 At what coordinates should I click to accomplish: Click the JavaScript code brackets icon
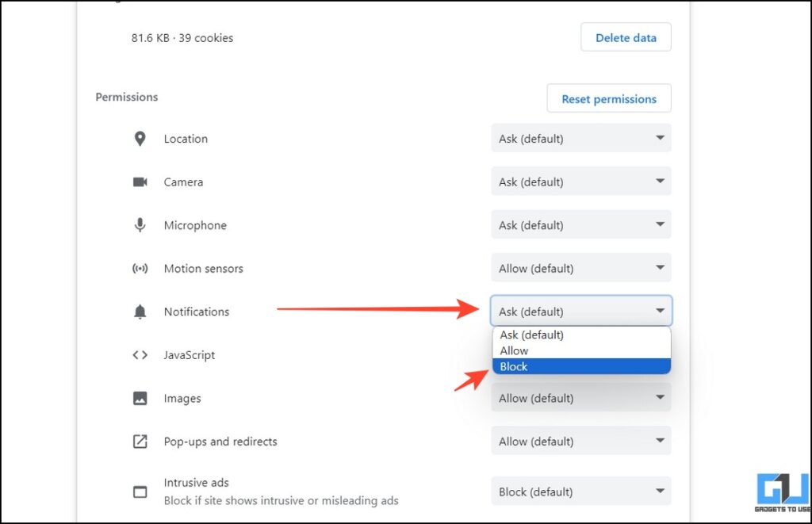(140, 354)
